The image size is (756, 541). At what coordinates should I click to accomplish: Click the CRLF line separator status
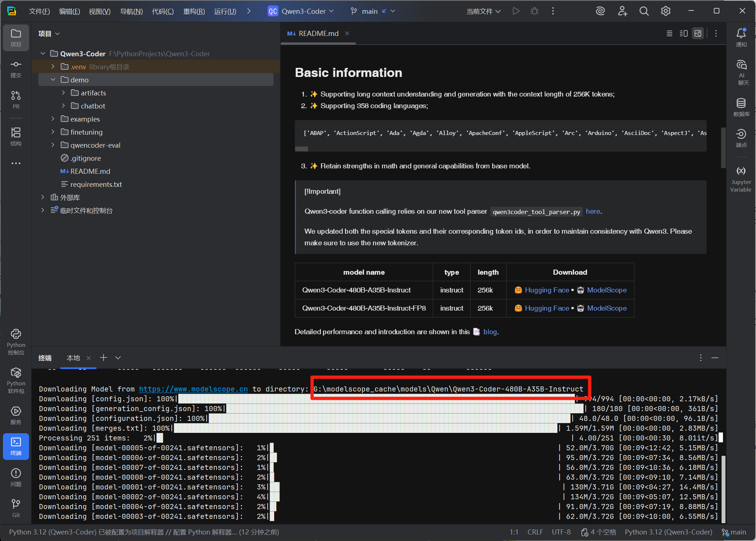tap(535, 532)
